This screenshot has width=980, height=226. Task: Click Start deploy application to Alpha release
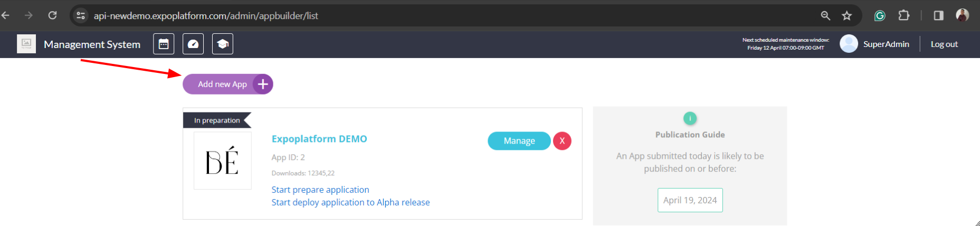[350, 202]
